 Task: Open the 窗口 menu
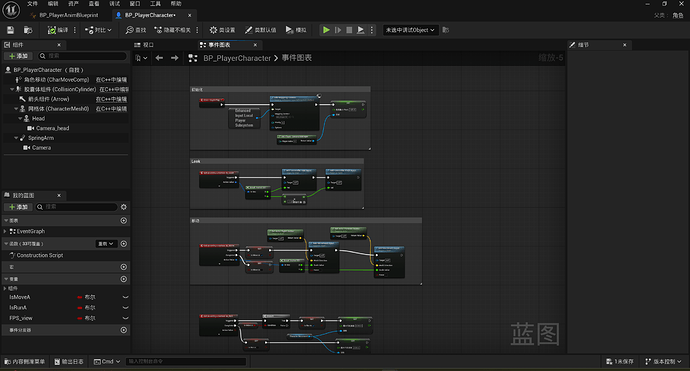tap(135, 4)
